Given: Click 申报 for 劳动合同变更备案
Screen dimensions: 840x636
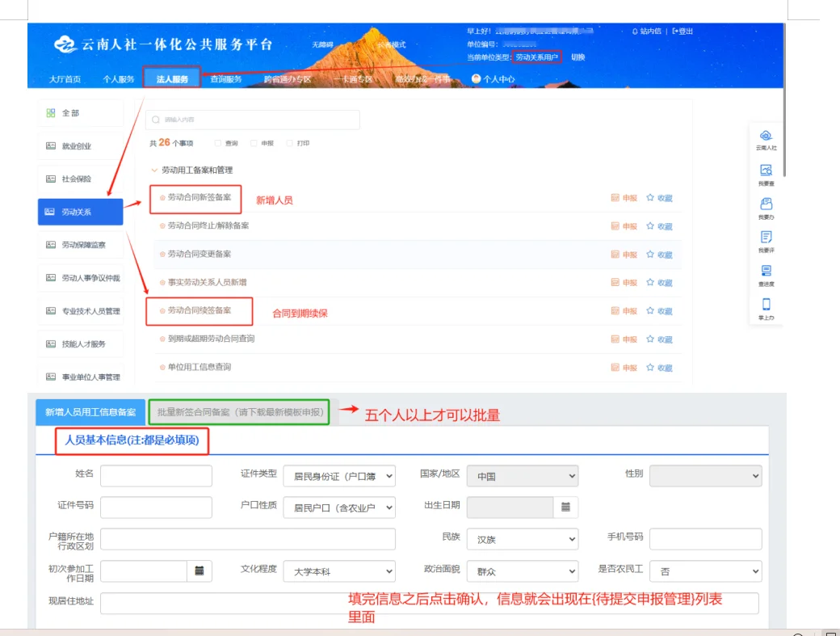Looking at the screenshot, I should pyautogui.click(x=624, y=255).
